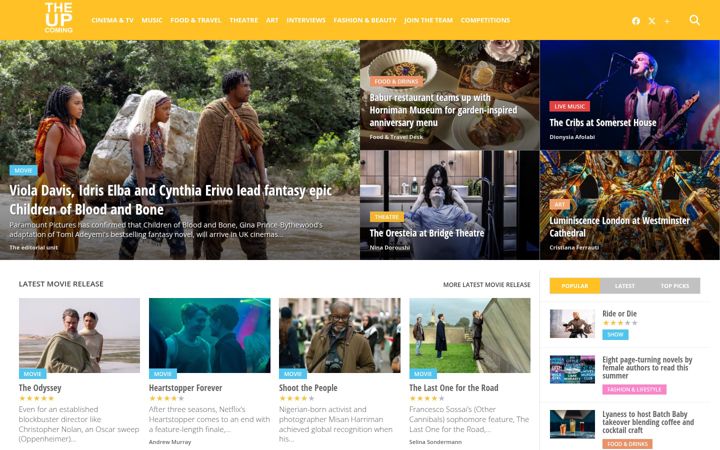Click the Show tag under Ride or Die
This screenshot has width=720, height=450.
615,334
